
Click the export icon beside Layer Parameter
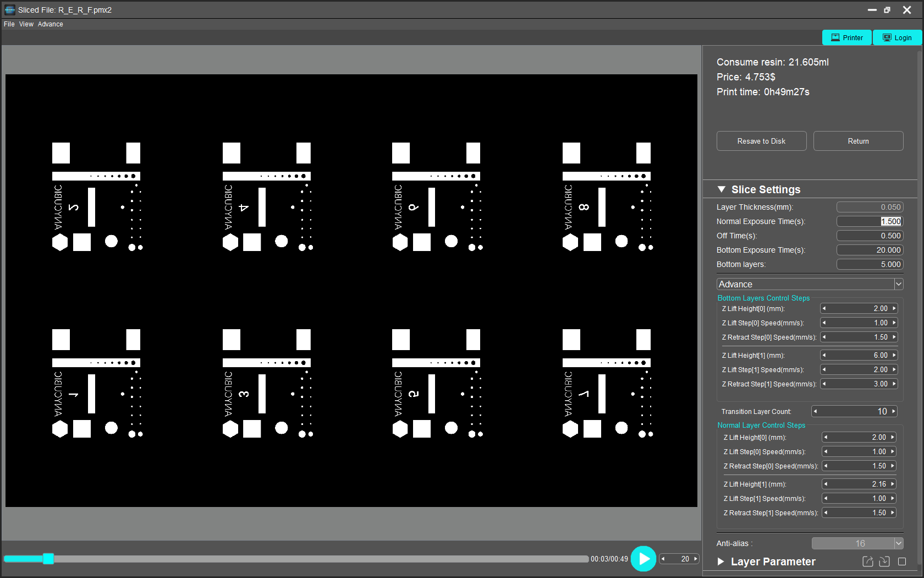pyautogui.click(x=868, y=561)
